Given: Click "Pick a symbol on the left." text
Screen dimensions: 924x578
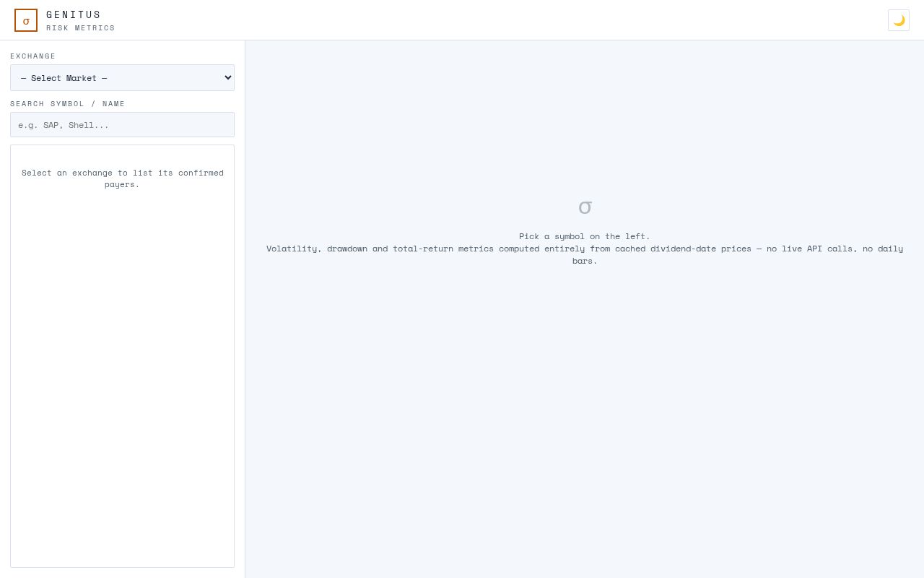Looking at the screenshot, I should 585,236.
